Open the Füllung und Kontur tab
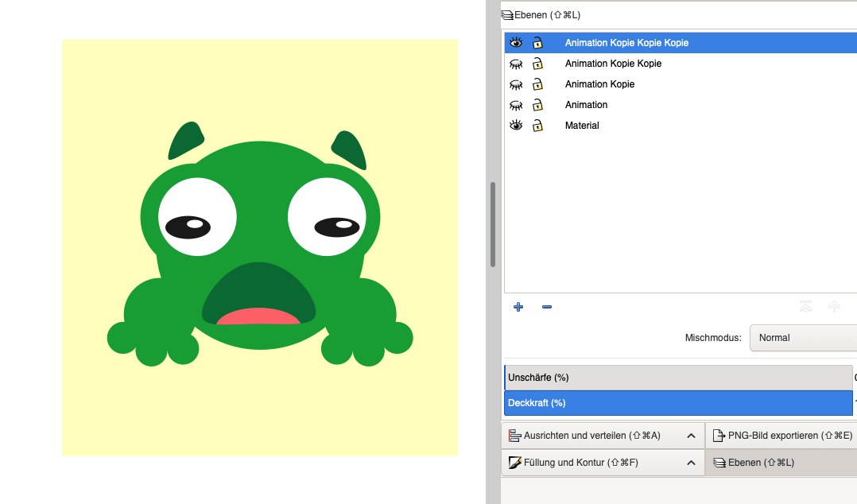857x504 pixels. [580, 463]
